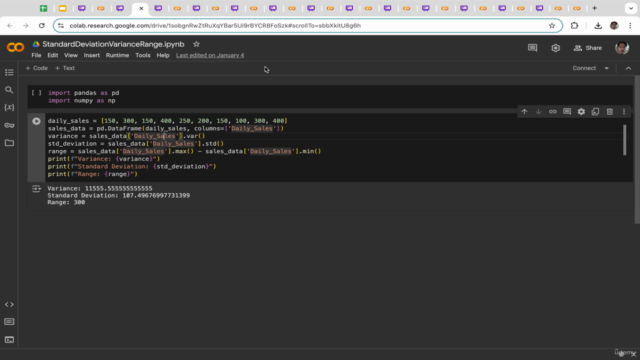Open browser downloads icon

pyautogui.click(x=598, y=25)
